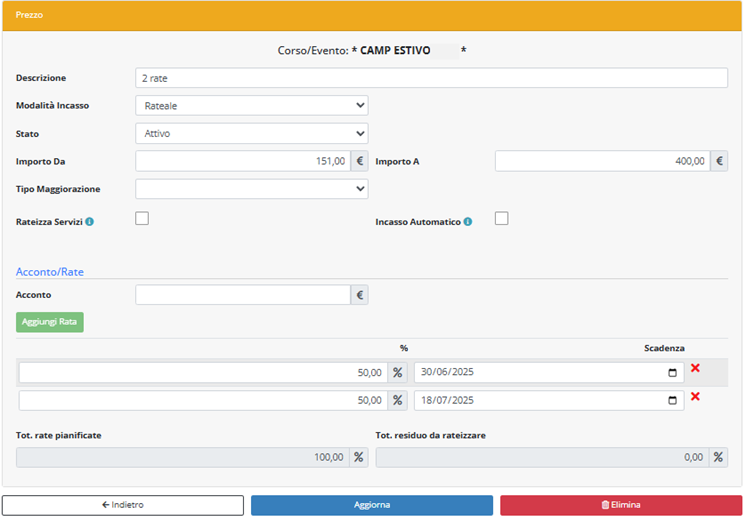Open calendar picker for 30/06/2025 date
This screenshot has width=746, height=521.
point(672,373)
